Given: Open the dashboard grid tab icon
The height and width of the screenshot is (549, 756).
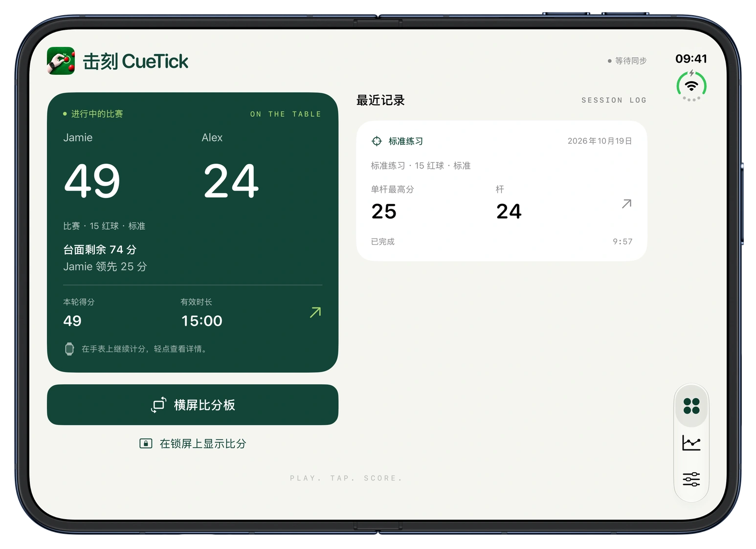Looking at the screenshot, I should tap(691, 406).
